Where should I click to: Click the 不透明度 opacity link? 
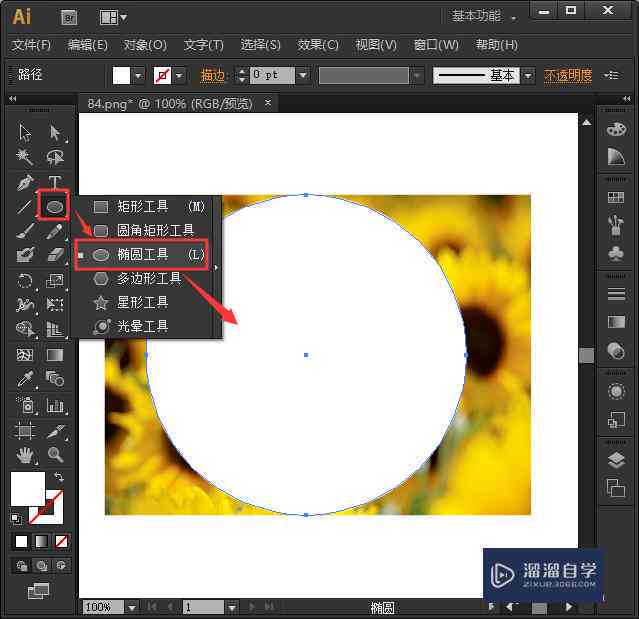568,76
